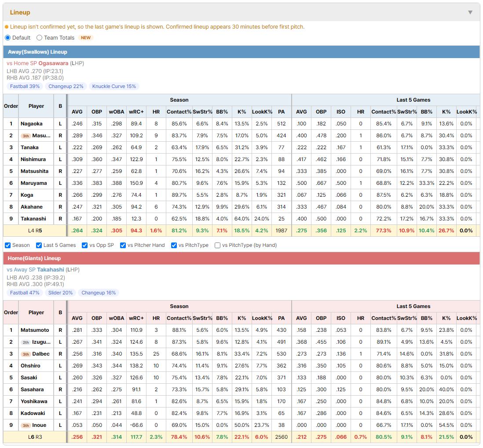Open home starting pitcher Ogasawara's link
483x448 pixels.
(53, 63)
